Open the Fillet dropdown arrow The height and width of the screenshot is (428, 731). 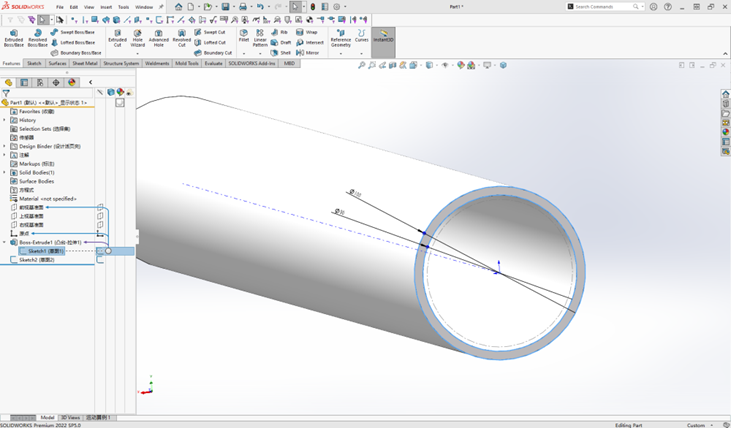pyautogui.click(x=244, y=54)
